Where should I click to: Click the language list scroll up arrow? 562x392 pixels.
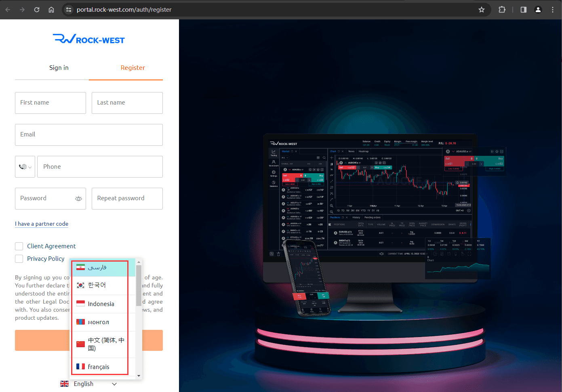click(x=139, y=262)
